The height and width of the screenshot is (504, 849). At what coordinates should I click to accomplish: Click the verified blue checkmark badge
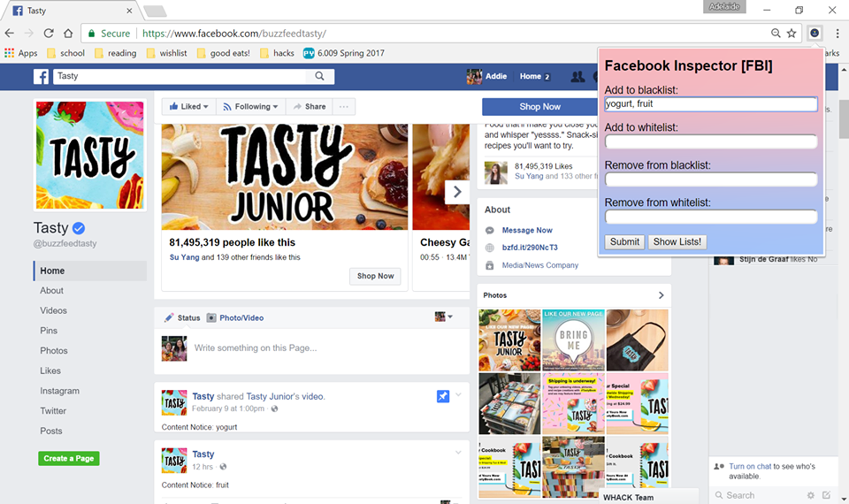tap(79, 228)
